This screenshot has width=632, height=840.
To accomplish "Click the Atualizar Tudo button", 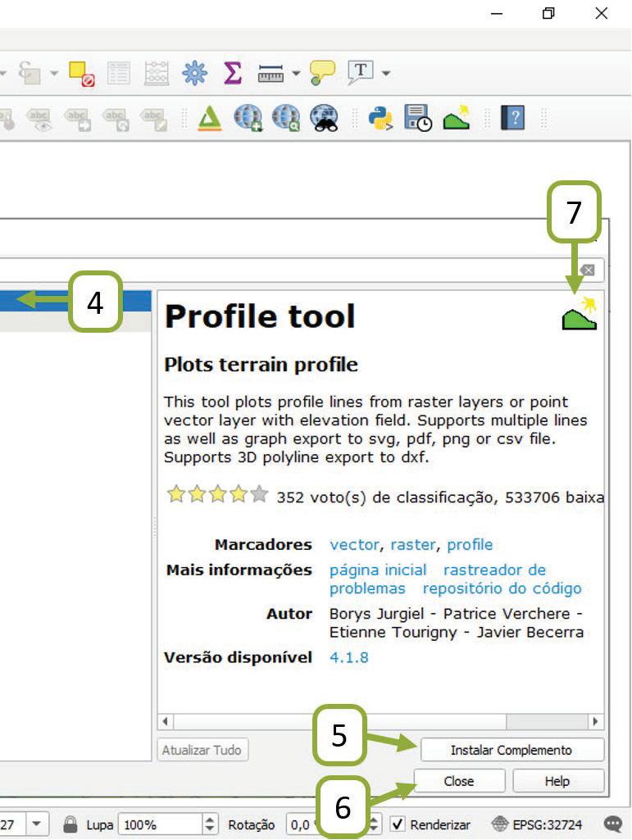I will click(202, 750).
